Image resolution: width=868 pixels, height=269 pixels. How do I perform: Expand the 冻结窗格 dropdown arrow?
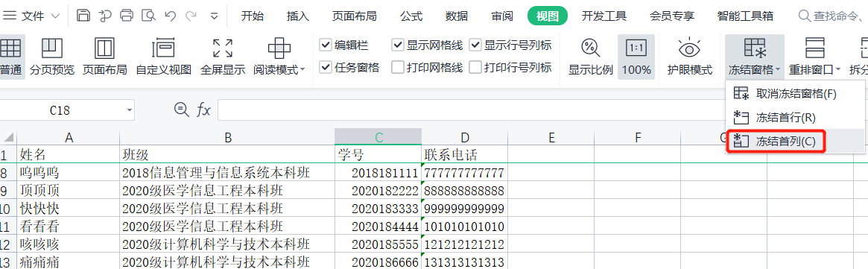click(x=779, y=70)
